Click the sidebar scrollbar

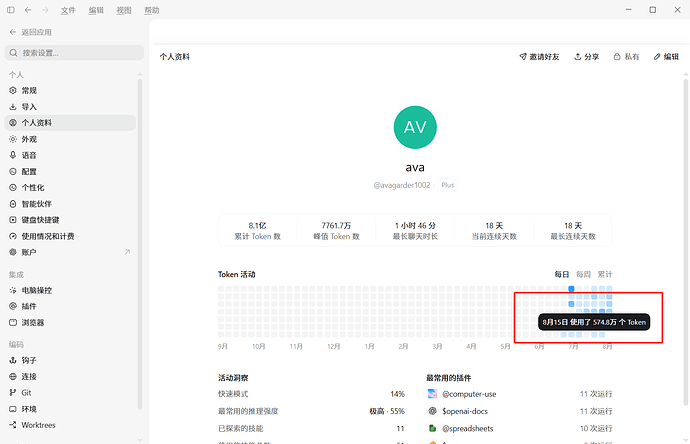[x=140, y=244]
